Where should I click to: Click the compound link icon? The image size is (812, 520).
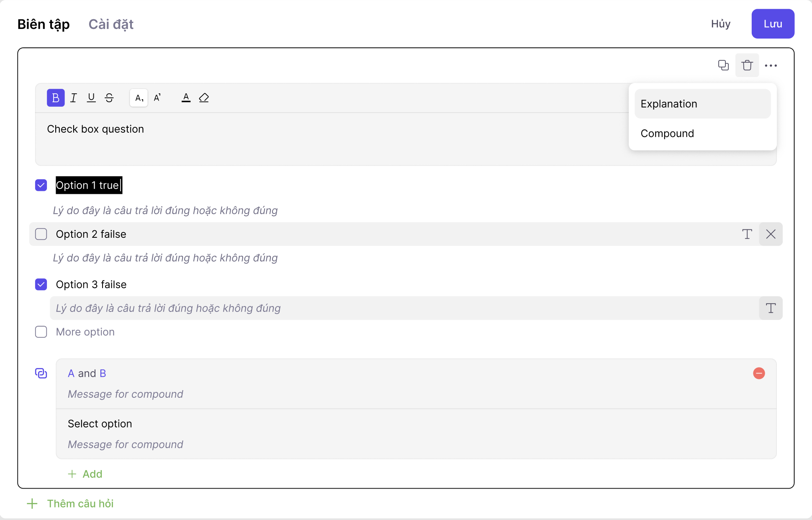tap(41, 373)
